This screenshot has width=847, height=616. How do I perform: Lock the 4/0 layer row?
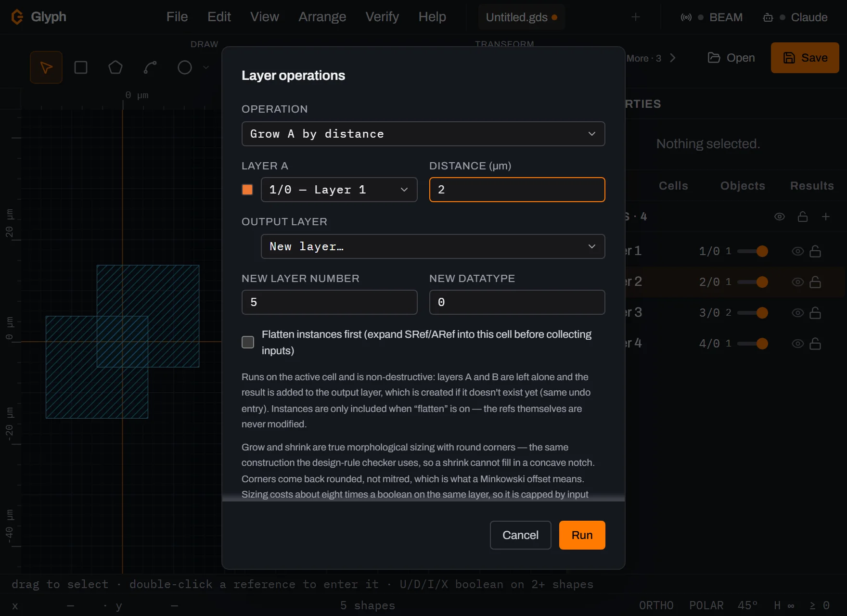pyautogui.click(x=815, y=344)
